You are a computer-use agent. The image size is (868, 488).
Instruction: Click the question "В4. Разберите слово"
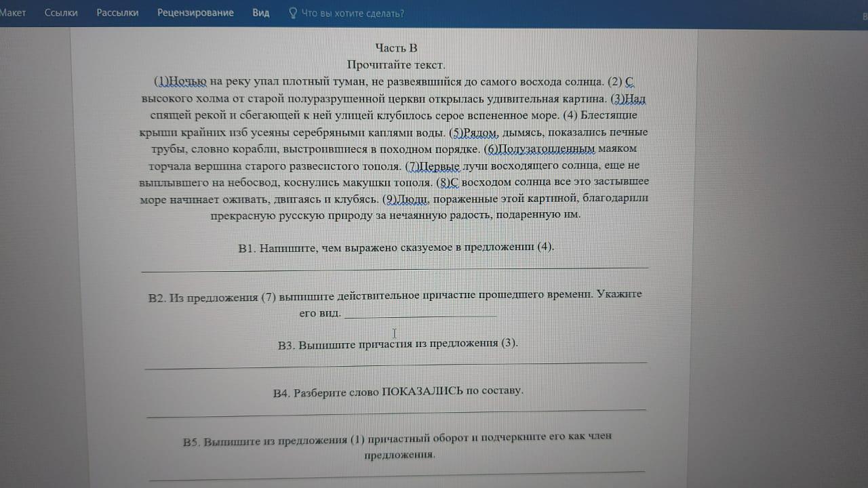pyautogui.click(x=398, y=392)
